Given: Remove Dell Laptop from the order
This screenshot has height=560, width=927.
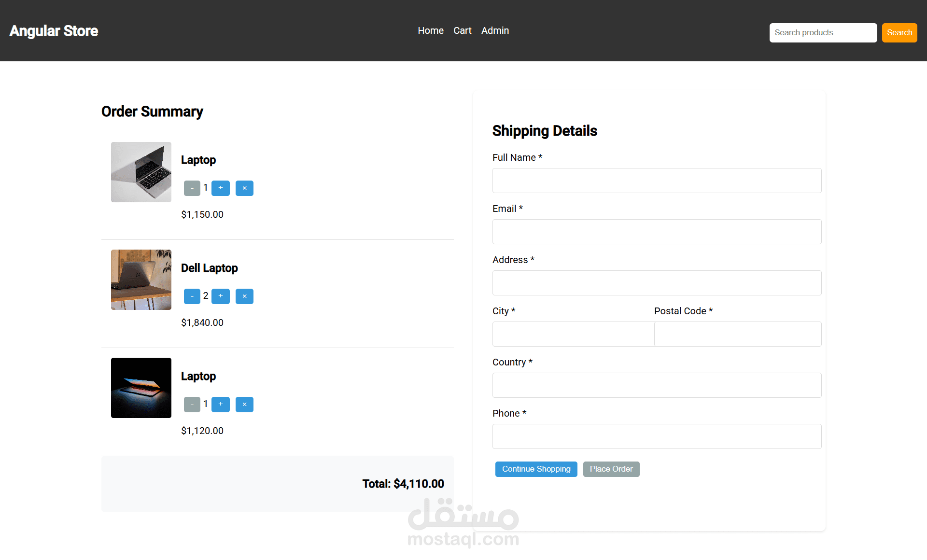Looking at the screenshot, I should pos(244,296).
